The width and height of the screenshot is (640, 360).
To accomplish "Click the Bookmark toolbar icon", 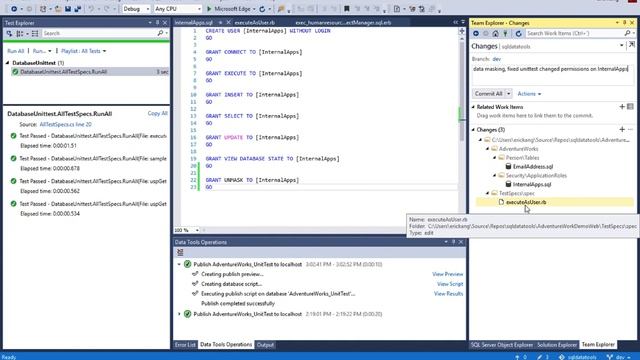I will [347, 9].
